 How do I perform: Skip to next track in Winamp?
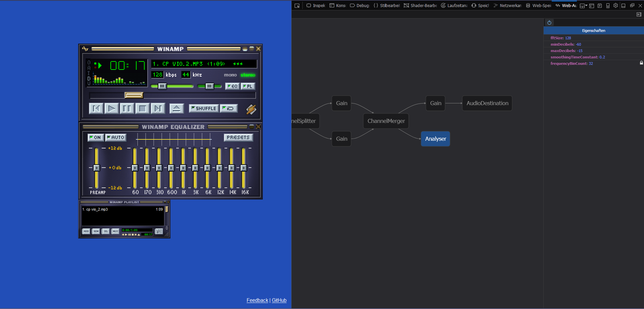point(158,108)
